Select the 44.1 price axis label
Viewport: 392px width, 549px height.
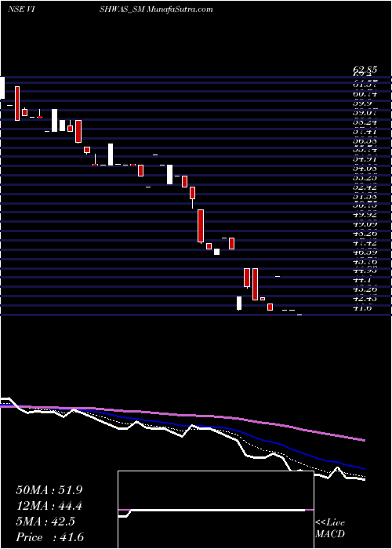[362, 281]
